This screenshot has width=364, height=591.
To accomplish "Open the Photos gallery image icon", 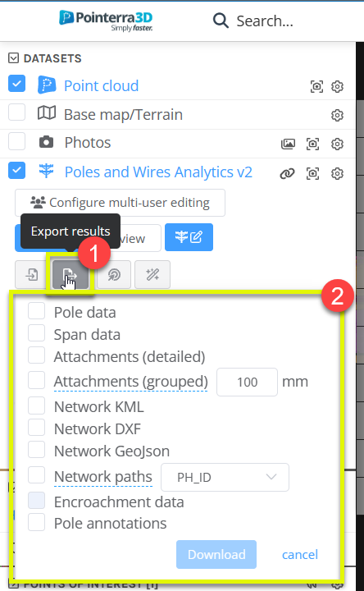I will [x=288, y=144].
